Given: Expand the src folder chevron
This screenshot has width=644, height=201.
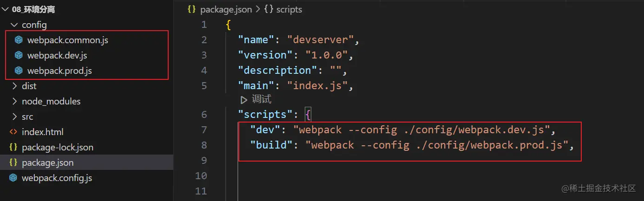Looking at the screenshot, I should coord(14,117).
